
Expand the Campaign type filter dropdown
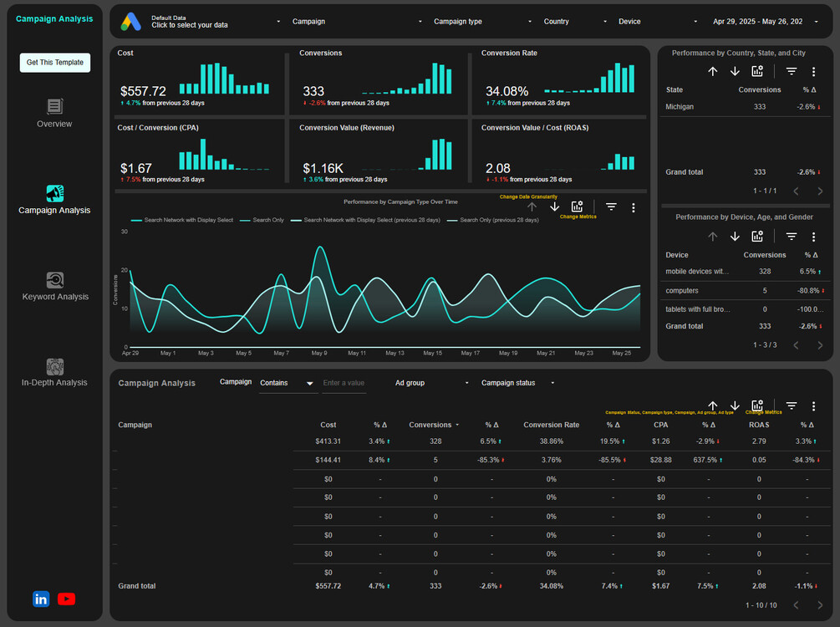482,22
